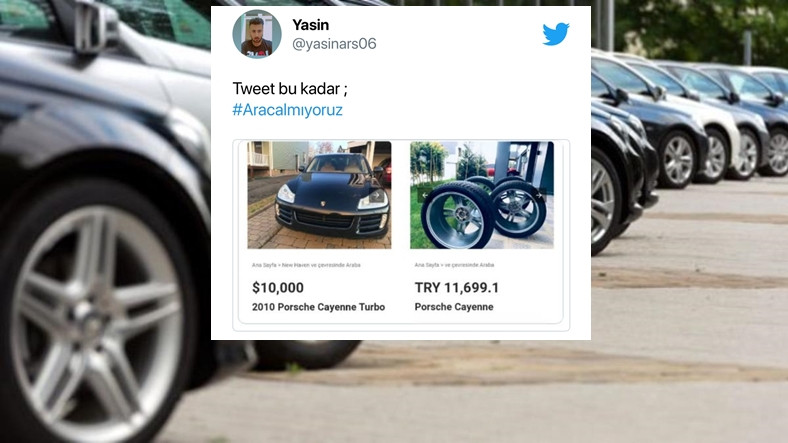The image size is (788, 443).
Task: Open 2010 Porsche Cayenne Turbo listing title
Action: click(x=319, y=307)
